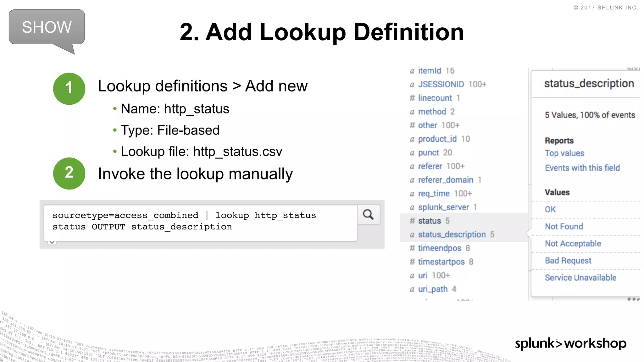Screen dimensions: 644x362
Task: Expand the search bar chevron
Action: point(52,243)
